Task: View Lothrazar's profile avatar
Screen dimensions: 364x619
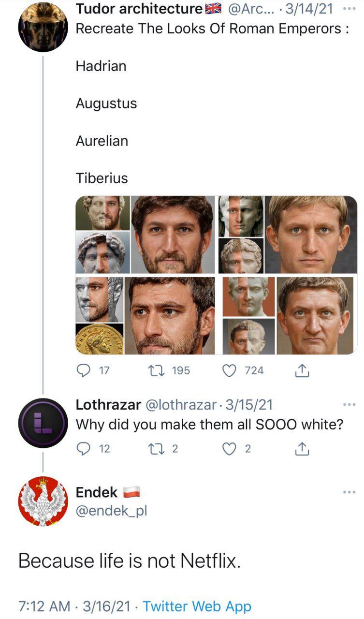Action: (x=43, y=422)
